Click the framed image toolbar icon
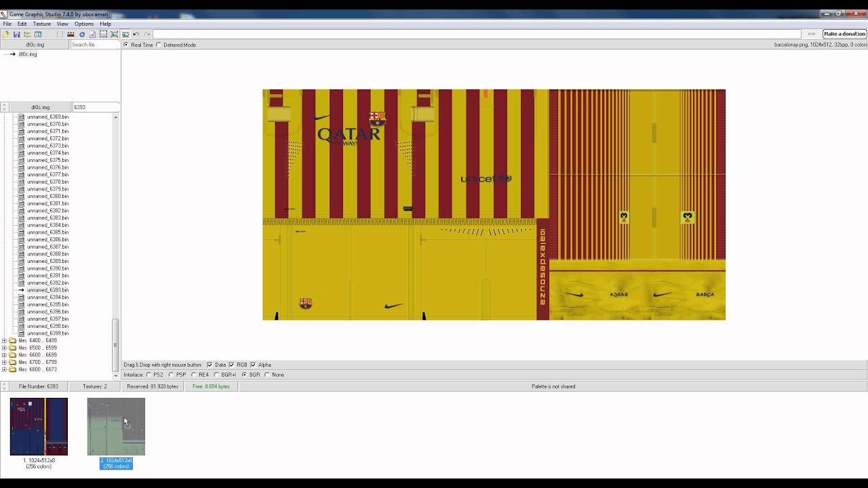 tap(114, 34)
